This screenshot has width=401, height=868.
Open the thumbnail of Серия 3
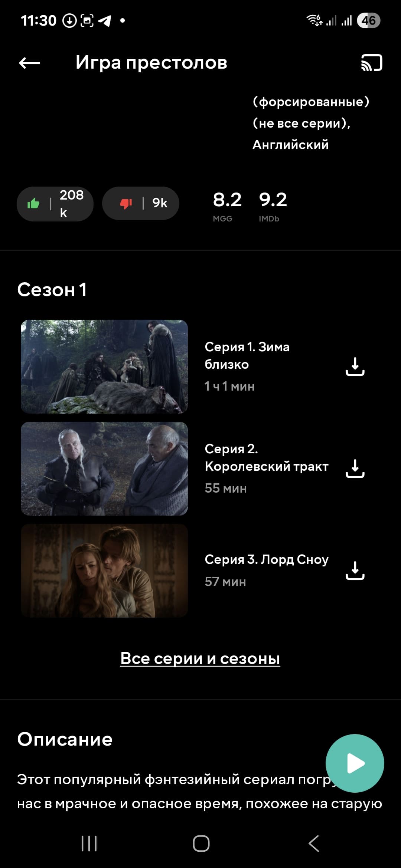click(104, 571)
